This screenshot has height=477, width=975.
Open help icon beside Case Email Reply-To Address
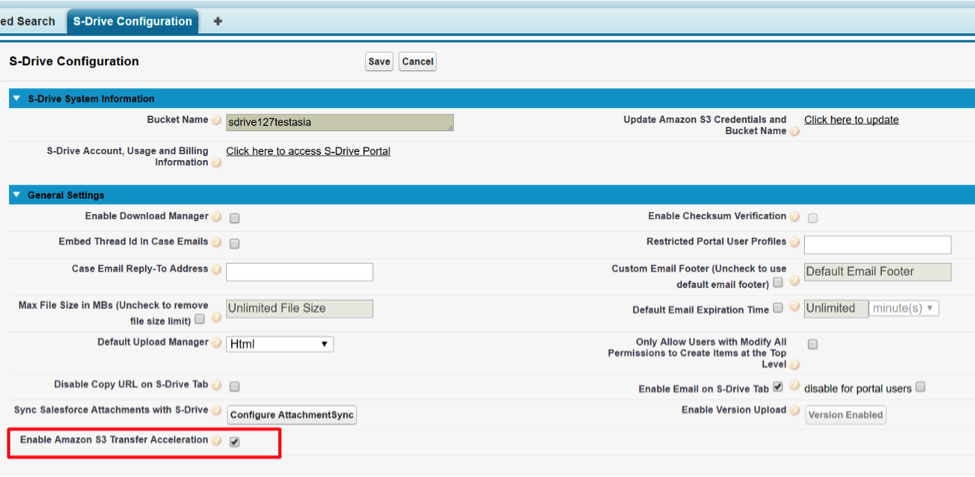point(216,270)
